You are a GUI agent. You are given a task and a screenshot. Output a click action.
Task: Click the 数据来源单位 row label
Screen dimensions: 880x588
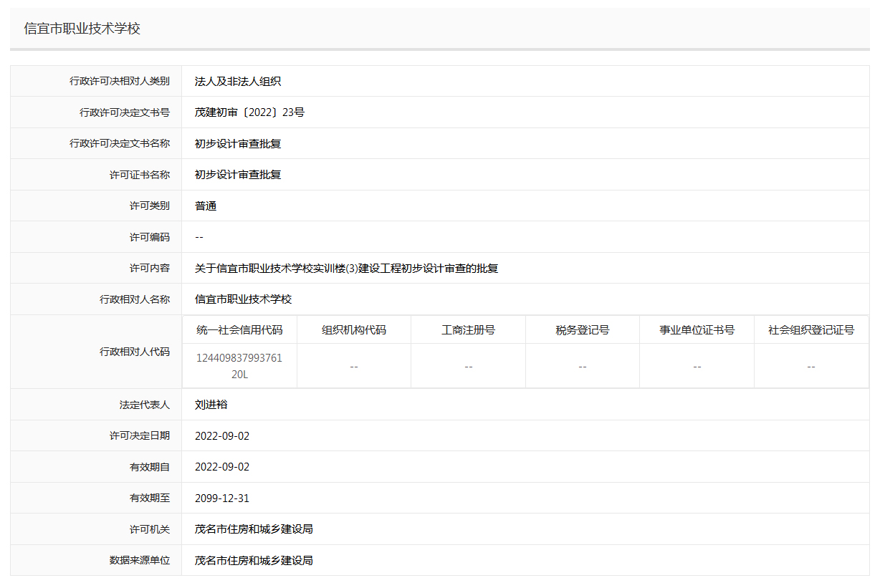[140, 560]
